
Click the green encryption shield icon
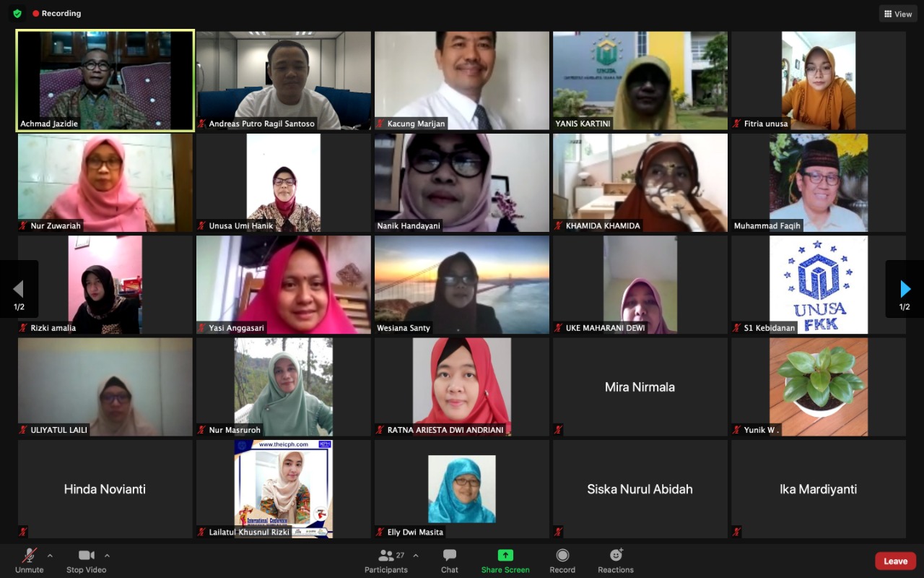point(17,13)
